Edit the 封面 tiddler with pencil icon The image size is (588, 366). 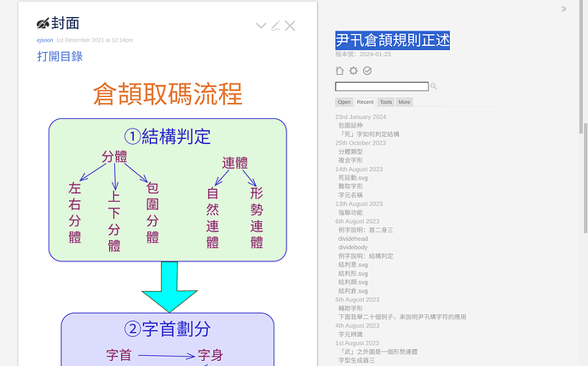(275, 26)
